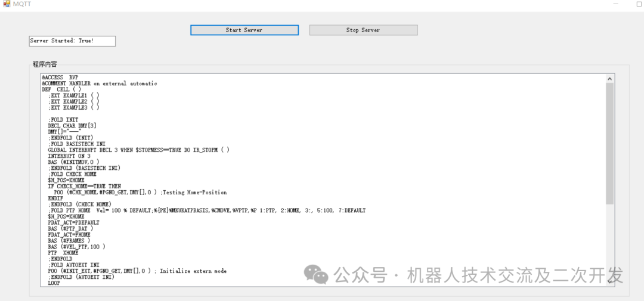Viewport: 644px width, 301px height.
Task: Click the 'BAS (#FRAMES )' line
Action: (69, 241)
